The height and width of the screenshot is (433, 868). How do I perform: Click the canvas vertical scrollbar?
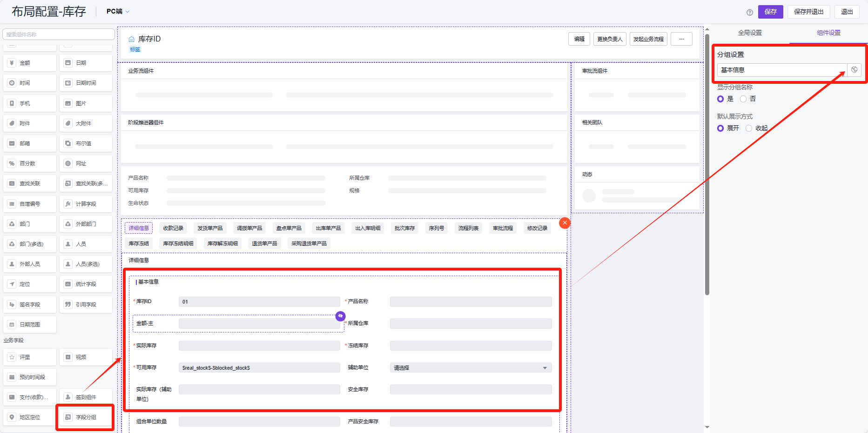707,164
